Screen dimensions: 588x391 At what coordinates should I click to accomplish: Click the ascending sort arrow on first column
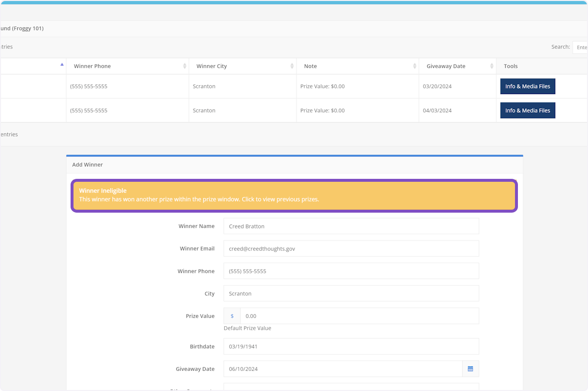[x=62, y=65]
